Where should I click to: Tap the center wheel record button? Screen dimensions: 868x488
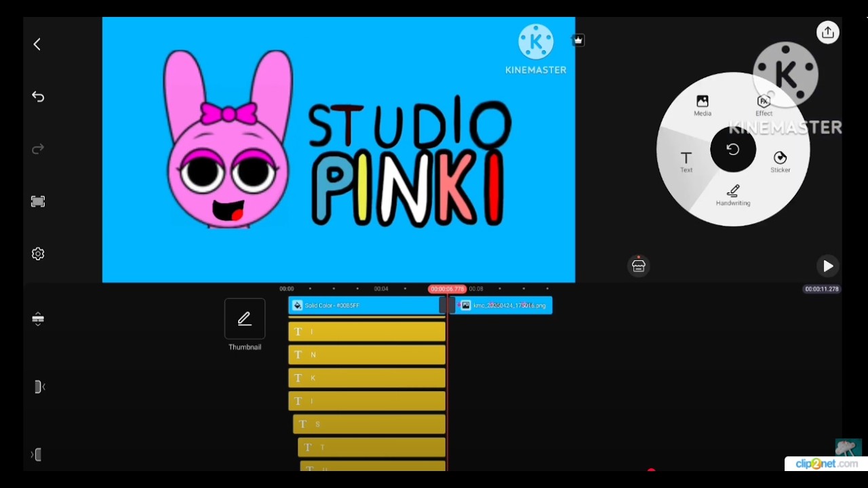pos(733,149)
